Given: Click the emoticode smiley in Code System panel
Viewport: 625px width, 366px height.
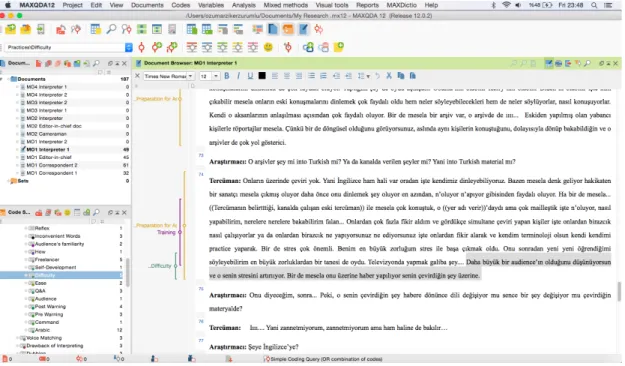Looking at the screenshot, I should pyautogui.click(x=67, y=213).
